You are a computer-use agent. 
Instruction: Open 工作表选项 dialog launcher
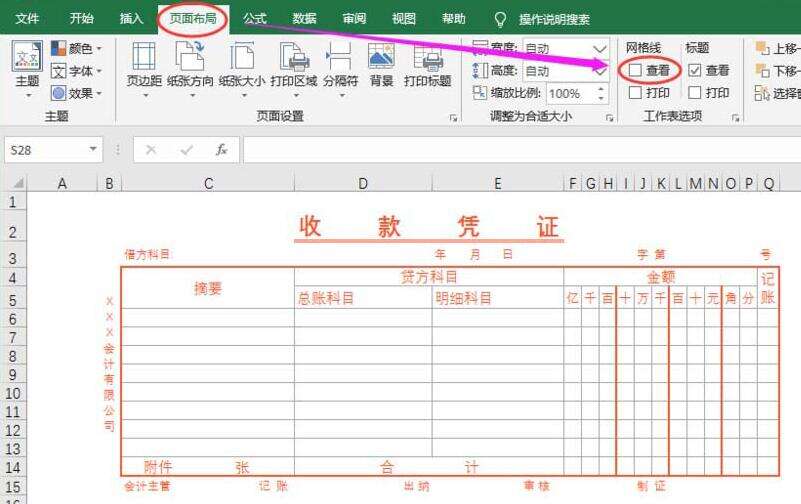pos(736,118)
